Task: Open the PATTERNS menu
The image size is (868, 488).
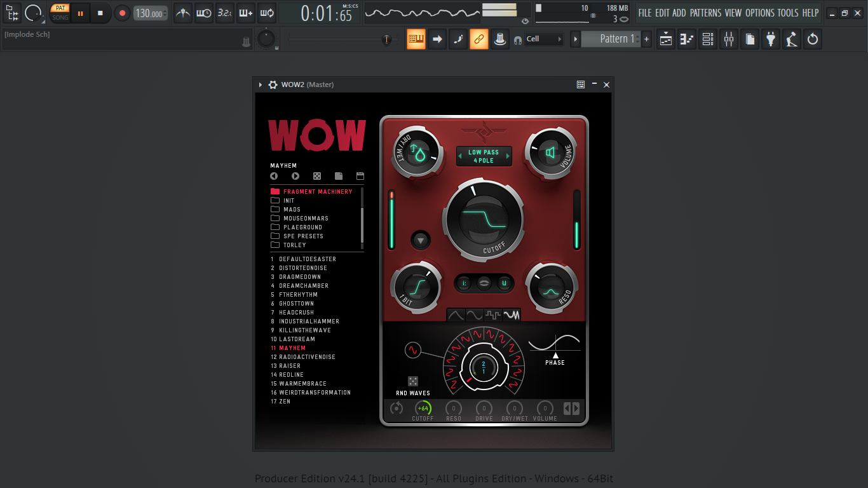Action: click(x=705, y=13)
